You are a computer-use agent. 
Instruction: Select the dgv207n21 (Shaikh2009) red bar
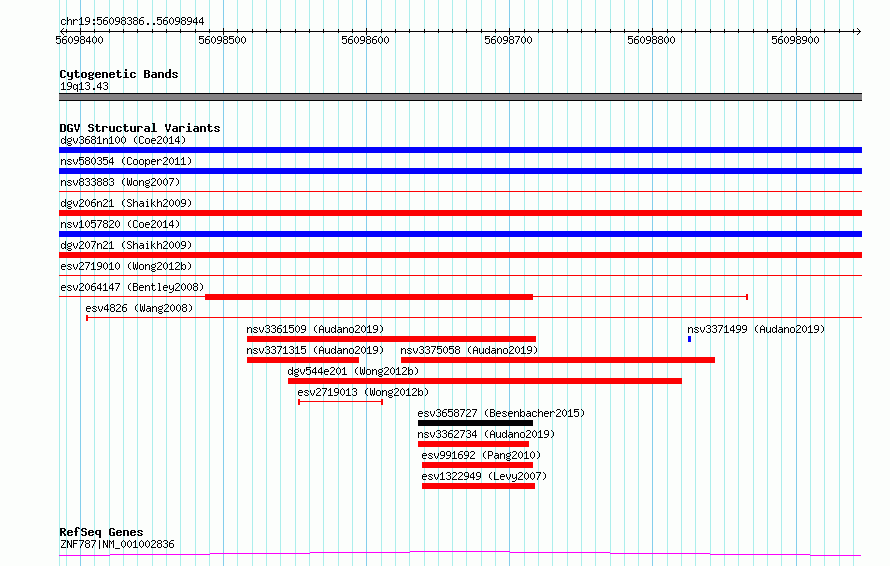pos(460,255)
